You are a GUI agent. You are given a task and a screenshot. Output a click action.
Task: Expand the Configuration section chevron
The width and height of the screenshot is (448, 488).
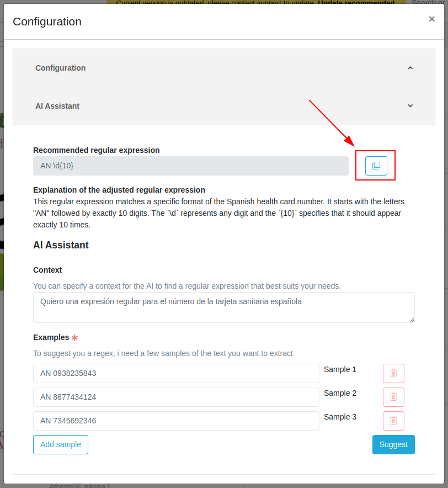[x=410, y=68]
